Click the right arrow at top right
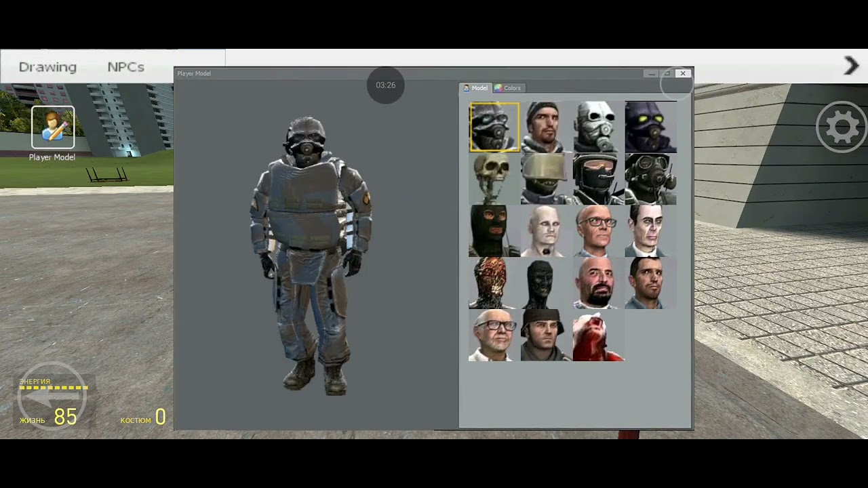 pyautogui.click(x=851, y=66)
